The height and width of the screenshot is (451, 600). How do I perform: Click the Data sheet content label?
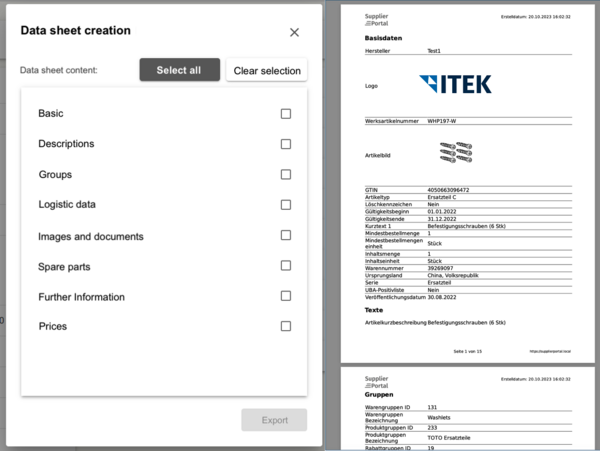59,70
